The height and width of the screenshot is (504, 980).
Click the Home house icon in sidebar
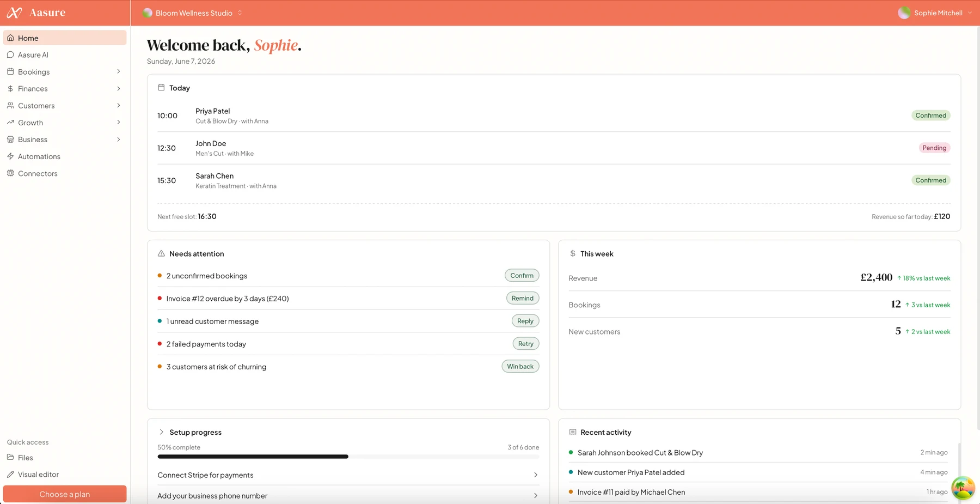pyautogui.click(x=10, y=38)
